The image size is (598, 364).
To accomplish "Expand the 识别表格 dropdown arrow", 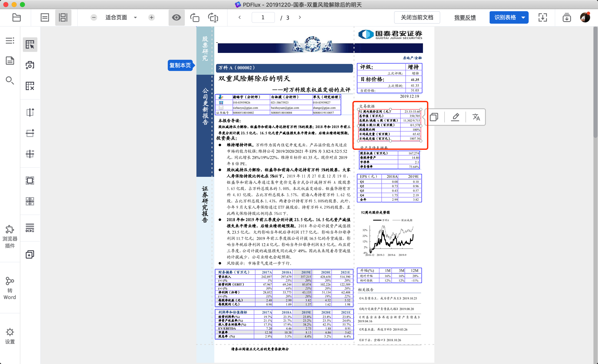I will pos(523,17).
